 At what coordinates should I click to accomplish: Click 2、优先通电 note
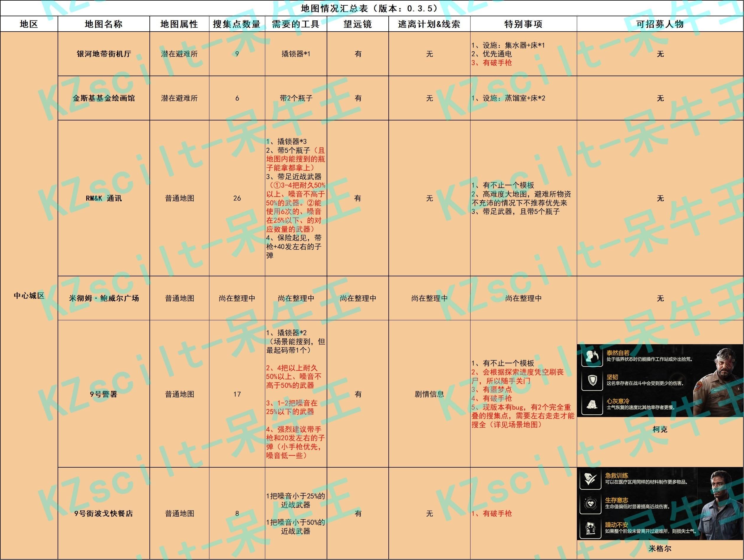coord(491,54)
